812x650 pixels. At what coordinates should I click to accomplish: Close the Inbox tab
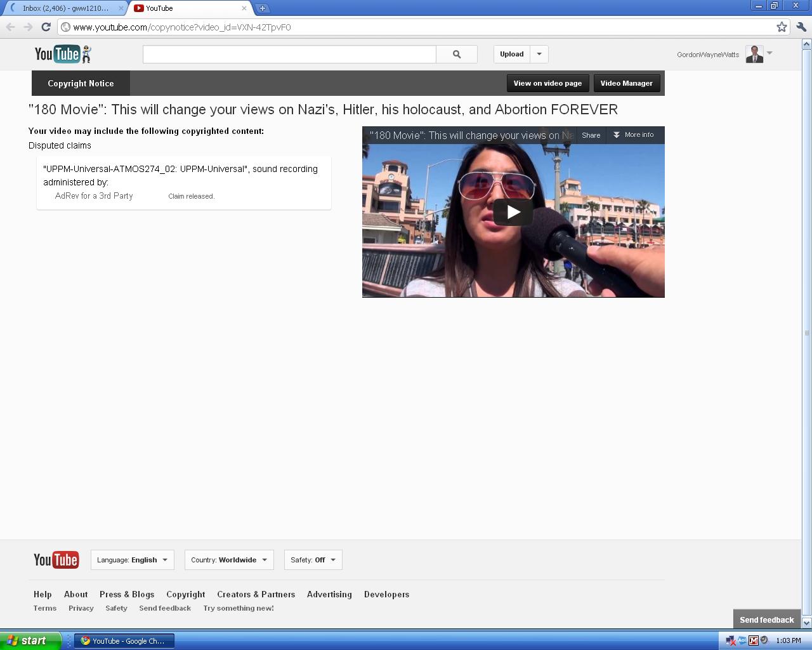coord(121,8)
